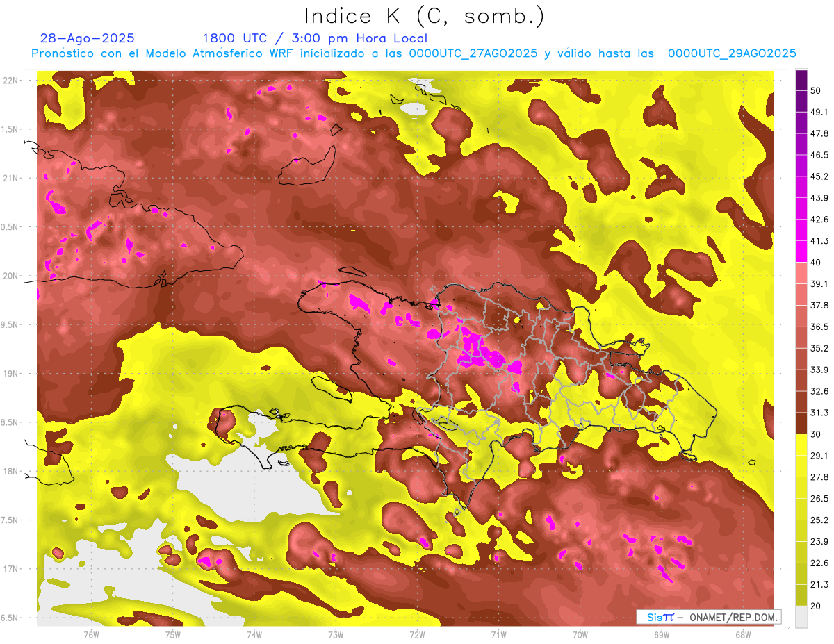Click the legend value 23.9
This screenshot has width=834, height=644.
(x=819, y=541)
